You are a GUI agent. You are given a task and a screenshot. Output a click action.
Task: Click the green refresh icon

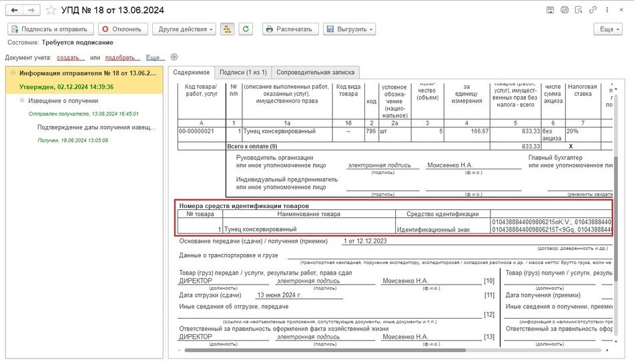pyautogui.click(x=247, y=29)
